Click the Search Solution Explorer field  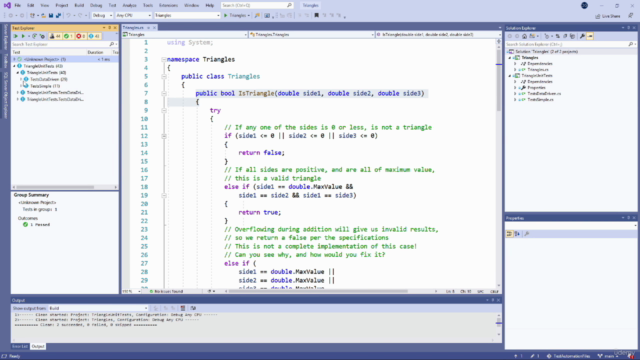[x=570, y=44]
